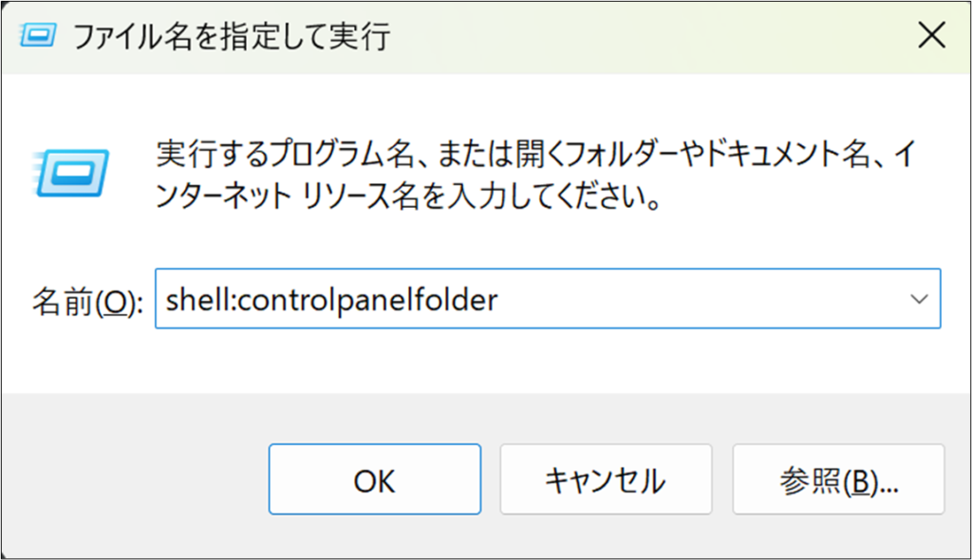Image resolution: width=972 pixels, height=560 pixels.
Task: Click blank input space right of typed text
Action: click(702, 300)
